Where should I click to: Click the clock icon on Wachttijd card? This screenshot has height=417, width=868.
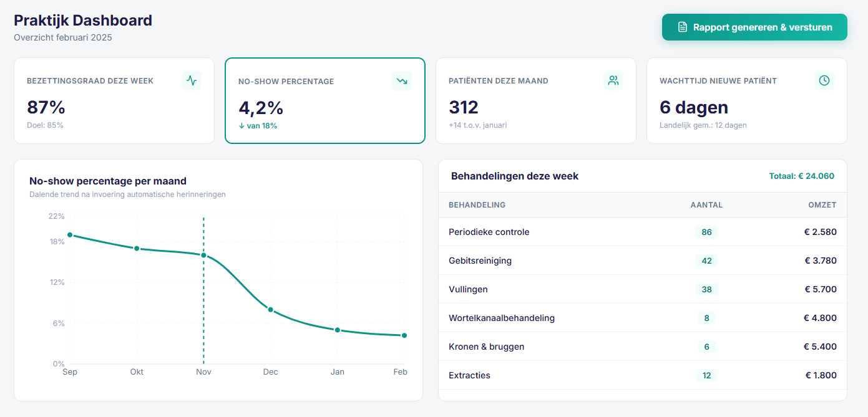824,80
